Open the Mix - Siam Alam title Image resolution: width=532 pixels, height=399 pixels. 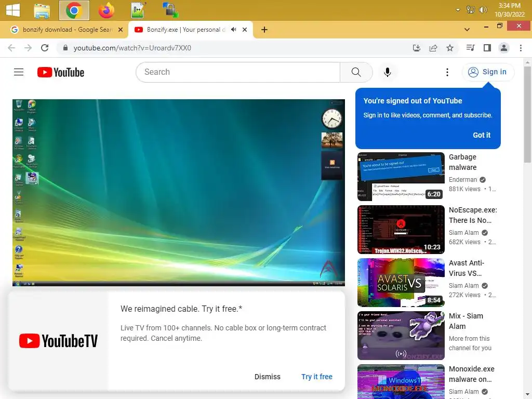466,321
